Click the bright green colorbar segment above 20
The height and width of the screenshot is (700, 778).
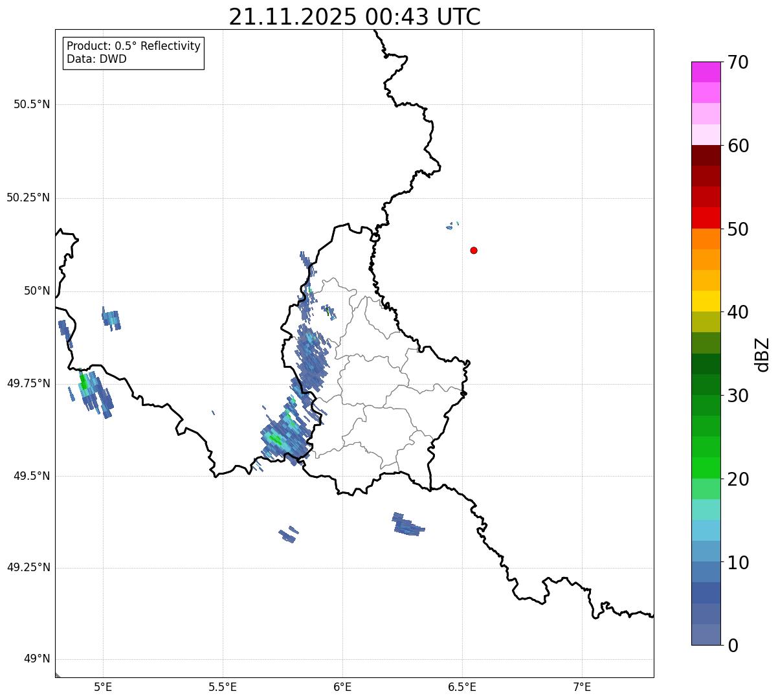tap(706, 468)
